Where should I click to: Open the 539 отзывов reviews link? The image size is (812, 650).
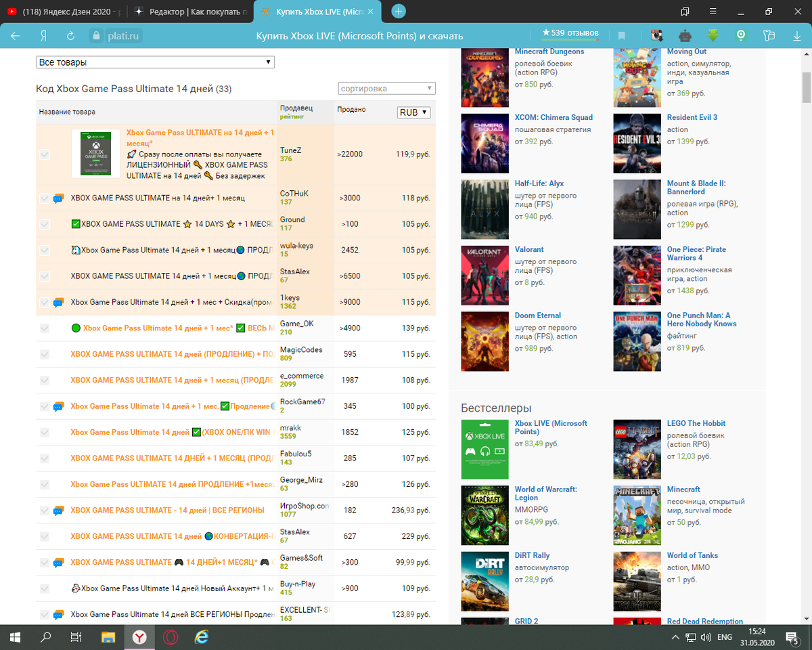[x=570, y=33]
